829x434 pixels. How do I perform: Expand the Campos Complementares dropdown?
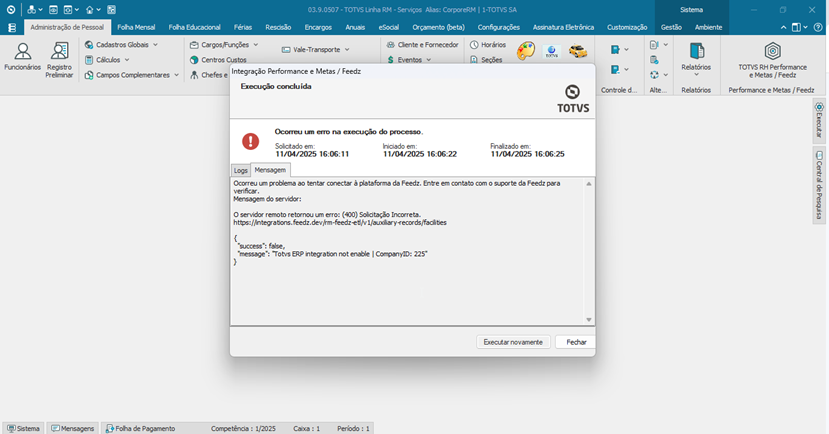176,75
